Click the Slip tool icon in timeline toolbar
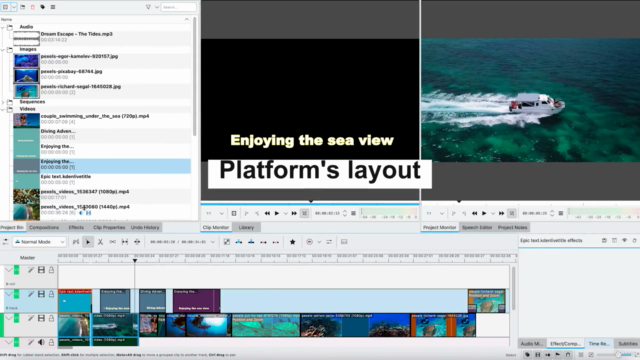Viewport: 640px width, 360px height. coord(125,242)
